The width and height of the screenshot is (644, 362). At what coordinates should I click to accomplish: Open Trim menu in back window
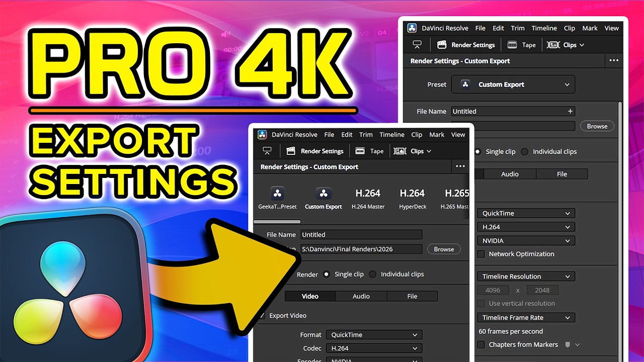pos(518,28)
